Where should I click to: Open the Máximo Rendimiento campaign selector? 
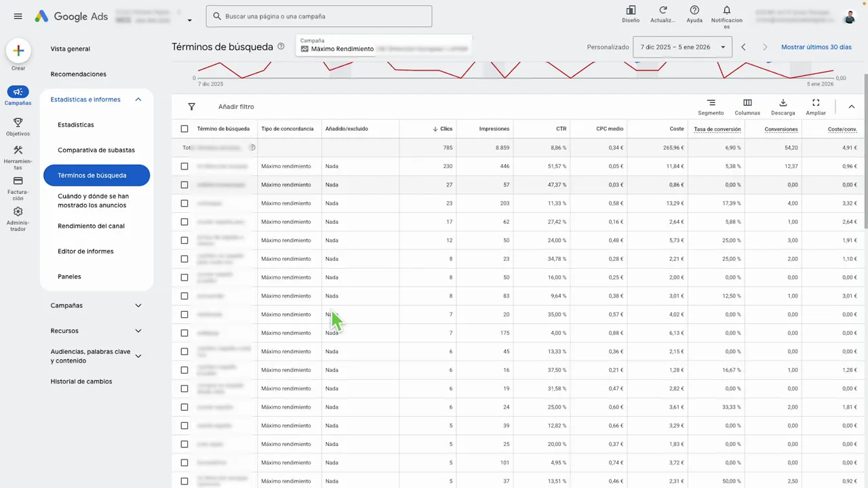click(x=383, y=45)
